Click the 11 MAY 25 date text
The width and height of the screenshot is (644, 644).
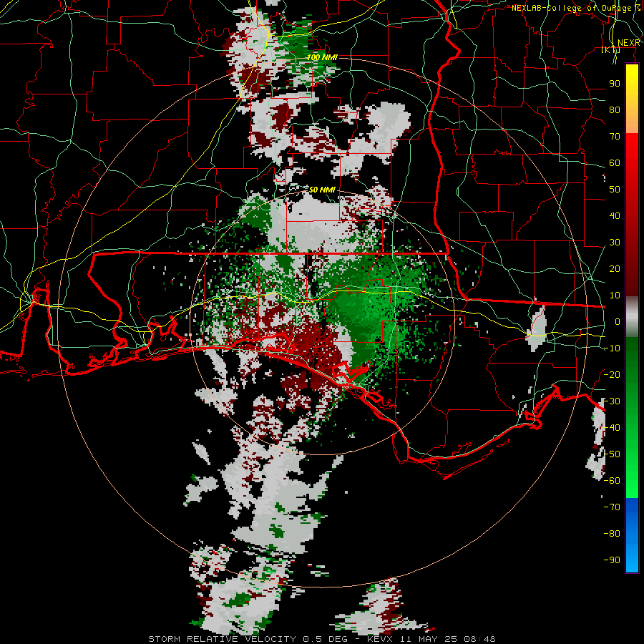tap(429, 639)
